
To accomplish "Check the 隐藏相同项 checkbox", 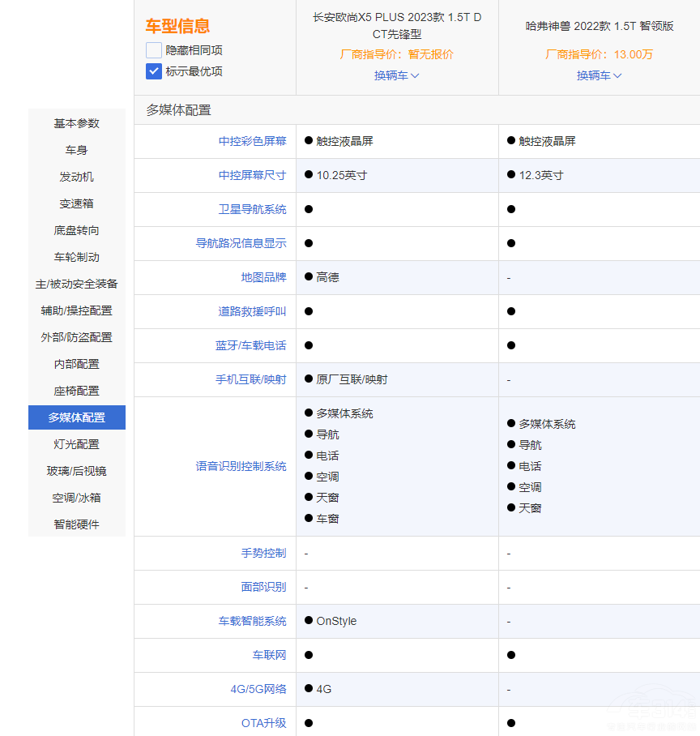I will click(x=154, y=50).
